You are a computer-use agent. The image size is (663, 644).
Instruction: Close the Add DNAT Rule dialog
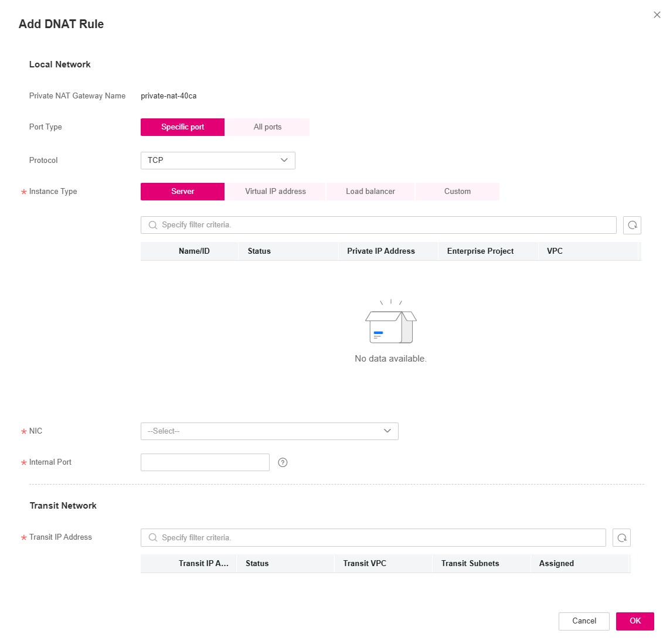pos(657,15)
